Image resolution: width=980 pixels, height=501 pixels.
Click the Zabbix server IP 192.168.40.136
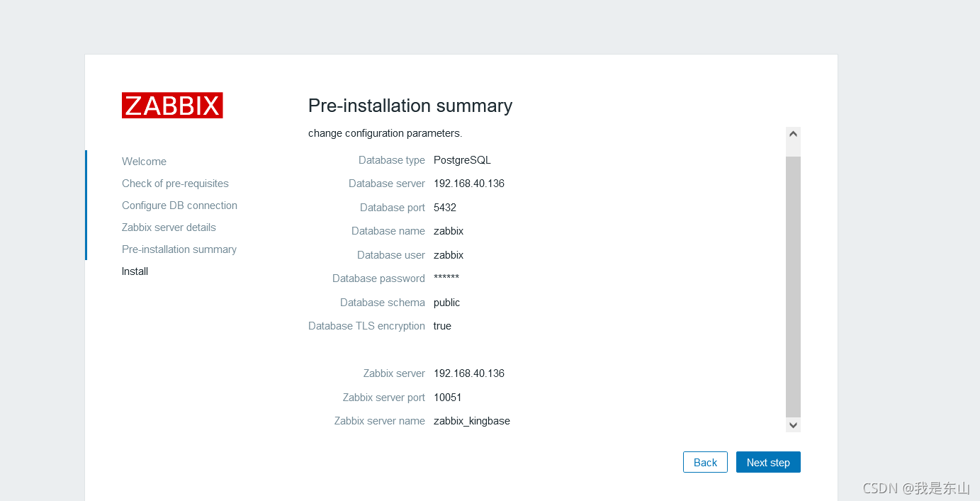tap(469, 373)
